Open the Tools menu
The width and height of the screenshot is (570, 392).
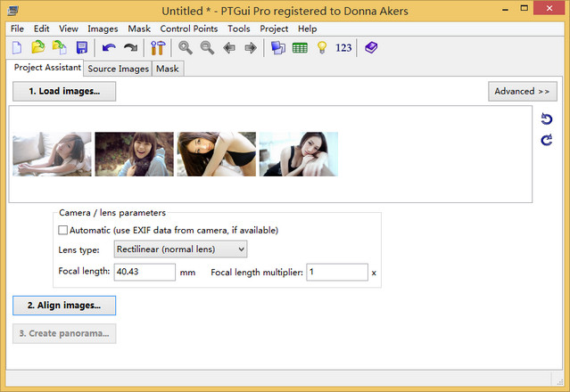click(x=239, y=29)
